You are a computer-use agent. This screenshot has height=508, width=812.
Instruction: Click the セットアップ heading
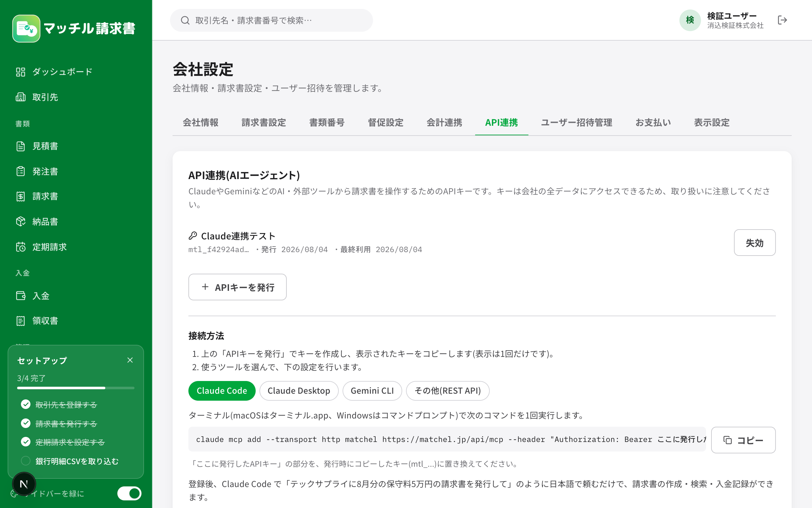[42, 360]
